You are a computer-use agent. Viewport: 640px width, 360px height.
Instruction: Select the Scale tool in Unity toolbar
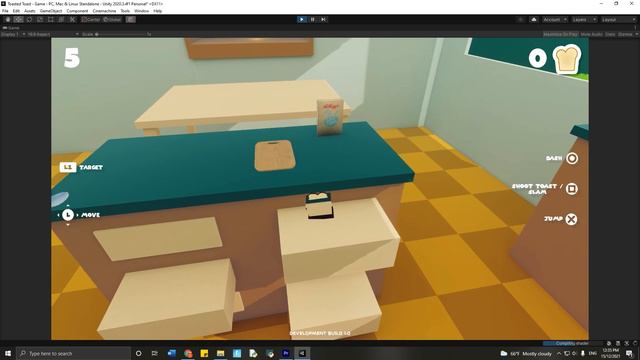[x=40, y=20]
